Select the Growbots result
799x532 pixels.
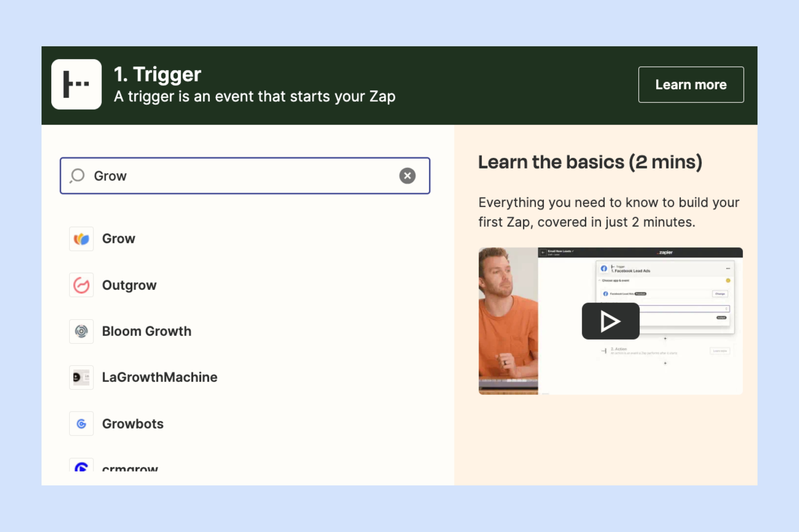point(133,423)
